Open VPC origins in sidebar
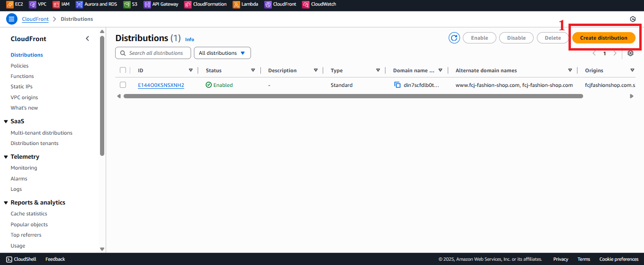The height and width of the screenshot is (265, 644). 25,97
